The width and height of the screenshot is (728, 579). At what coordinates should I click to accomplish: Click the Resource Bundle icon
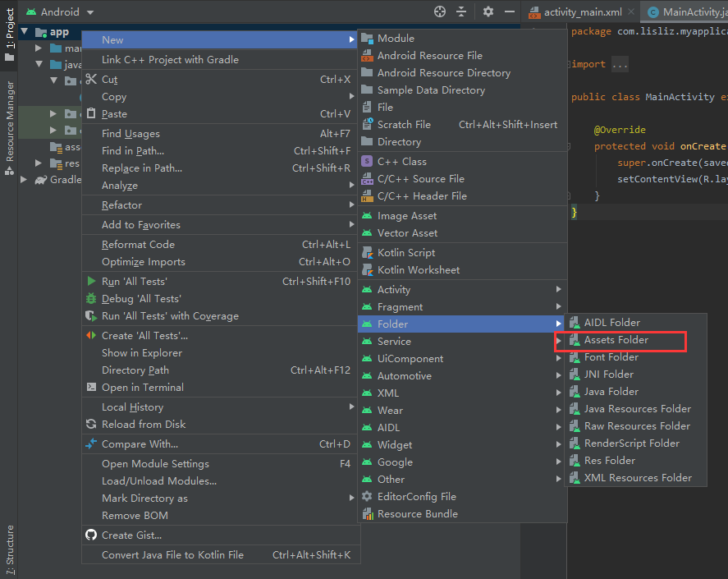[x=367, y=514]
